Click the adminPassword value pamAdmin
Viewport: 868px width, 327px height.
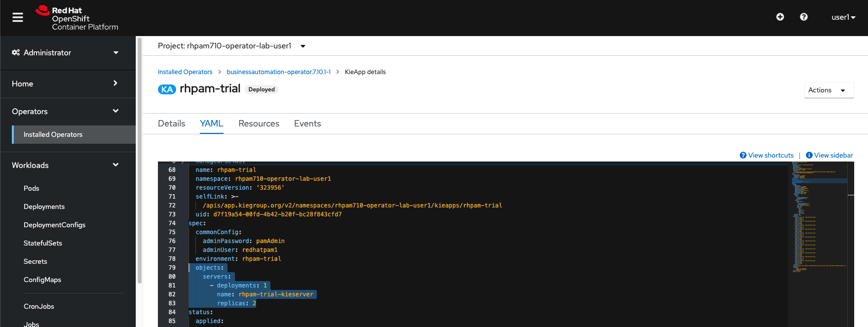pyautogui.click(x=270, y=241)
